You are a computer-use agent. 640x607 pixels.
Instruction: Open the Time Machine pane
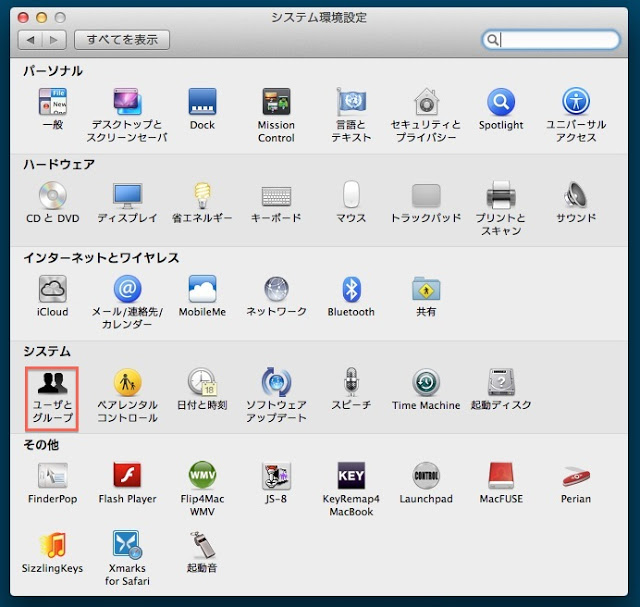point(426,389)
